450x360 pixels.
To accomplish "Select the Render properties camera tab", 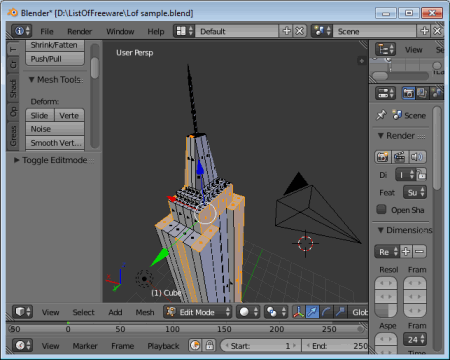I will point(408,93).
